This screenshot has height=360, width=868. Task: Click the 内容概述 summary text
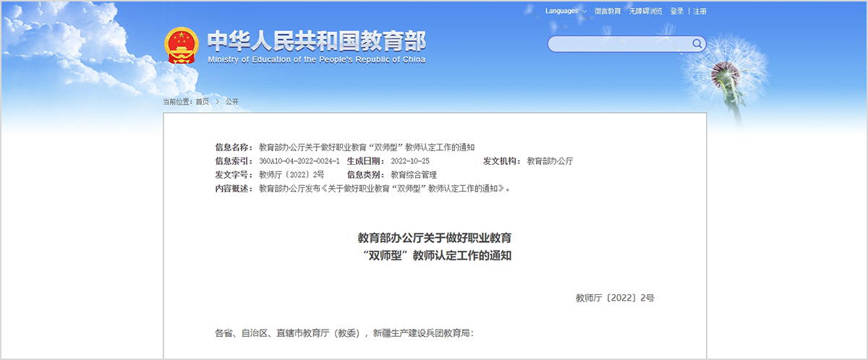[385, 189]
